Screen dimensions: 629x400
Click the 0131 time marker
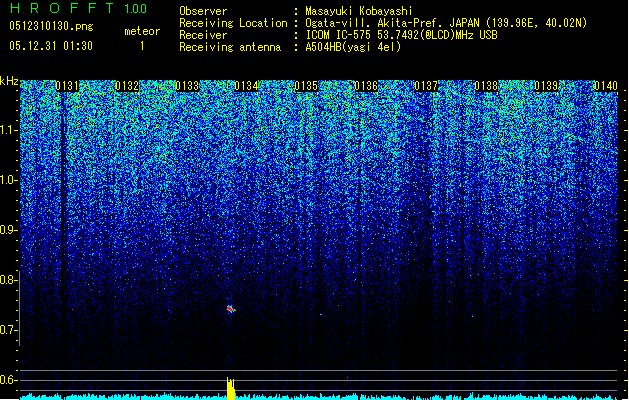point(67,86)
